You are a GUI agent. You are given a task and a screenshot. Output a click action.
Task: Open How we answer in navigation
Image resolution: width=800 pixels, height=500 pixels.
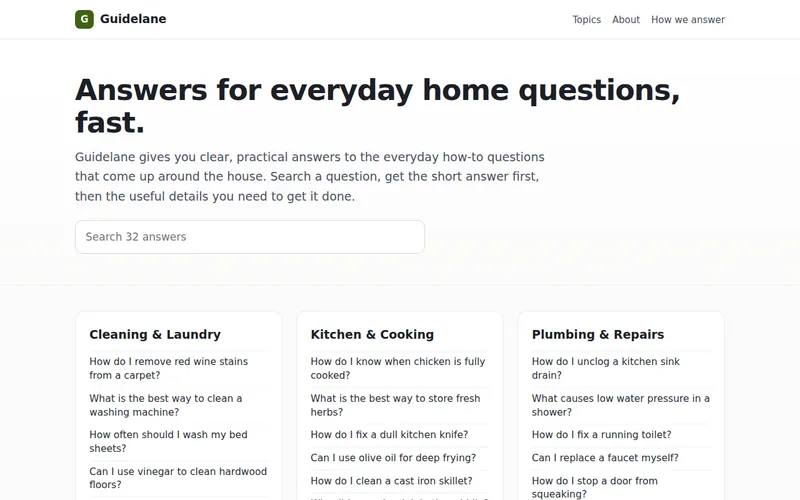tap(687, 19)
